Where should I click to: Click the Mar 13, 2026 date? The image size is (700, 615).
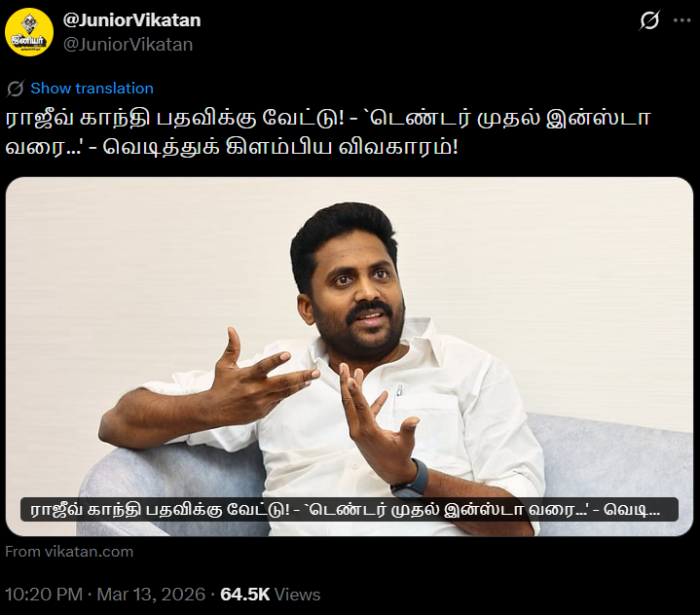coord(151,595)
